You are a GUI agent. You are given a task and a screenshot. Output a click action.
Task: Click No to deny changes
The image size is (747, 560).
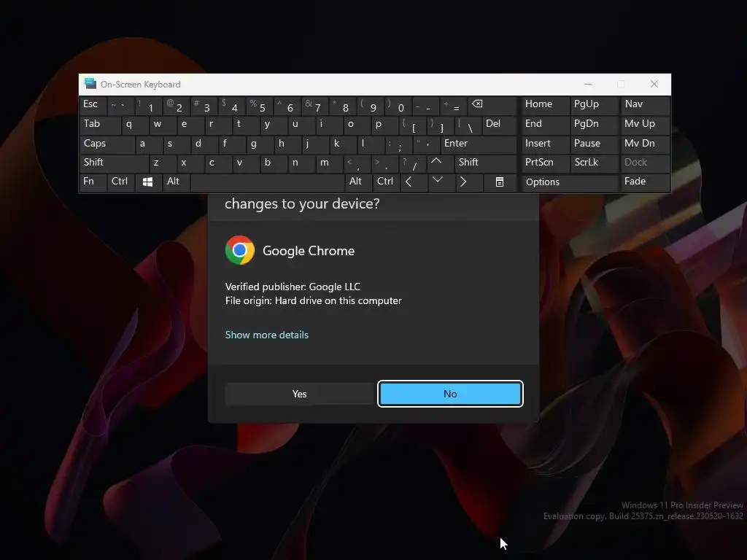tap(450, 394)
